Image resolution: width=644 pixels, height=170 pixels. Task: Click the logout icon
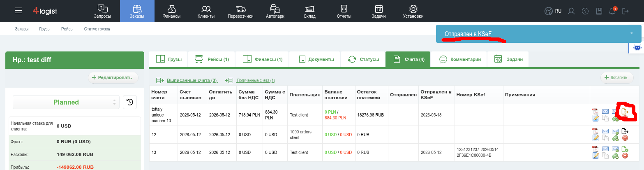[x=626, y=11]
